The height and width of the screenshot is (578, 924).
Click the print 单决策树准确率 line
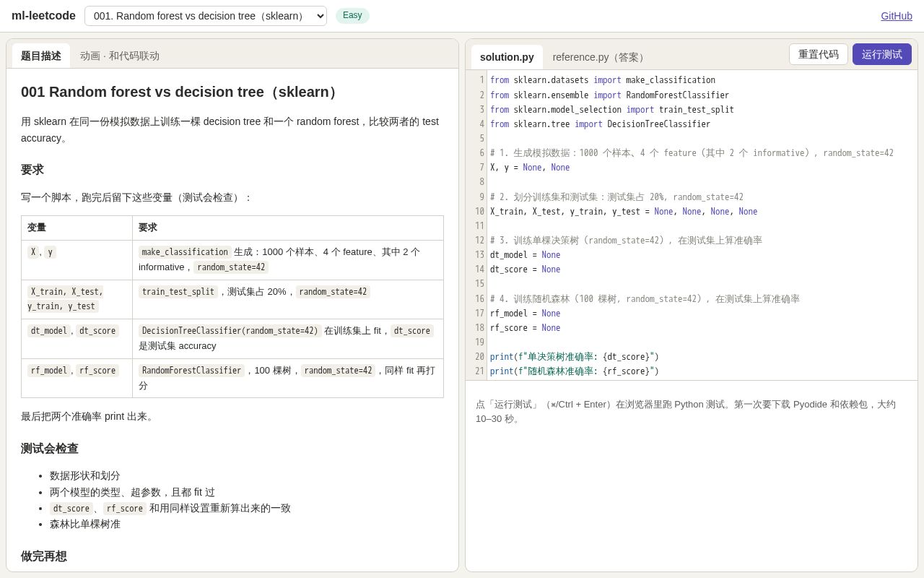575,357
